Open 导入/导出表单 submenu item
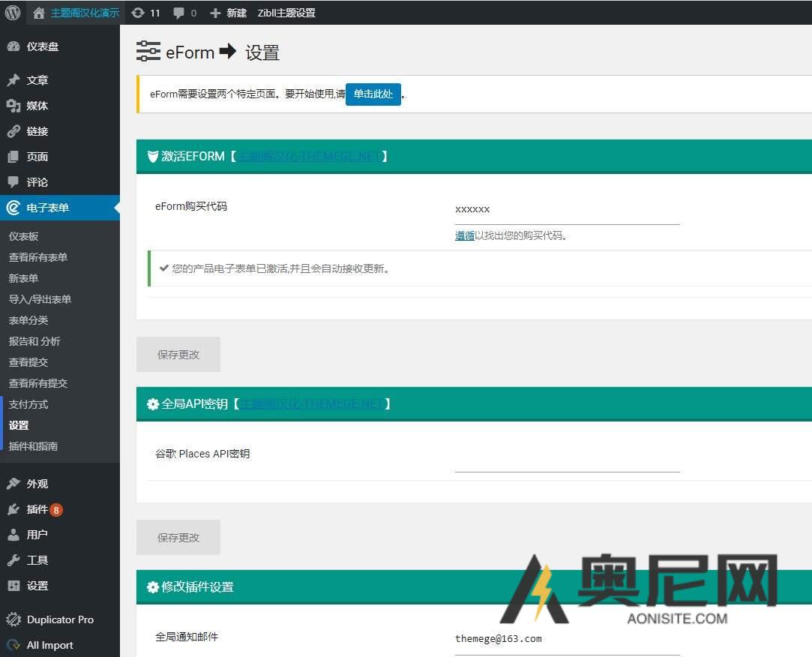Viewport: 812px width, 657px height. click(x=40, y=299)
